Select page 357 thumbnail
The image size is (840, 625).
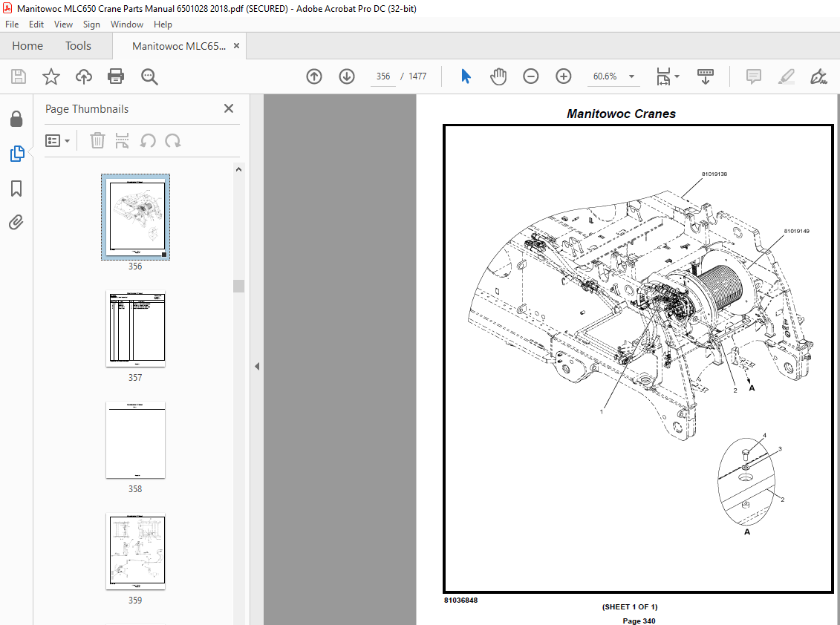coord(135,329)
